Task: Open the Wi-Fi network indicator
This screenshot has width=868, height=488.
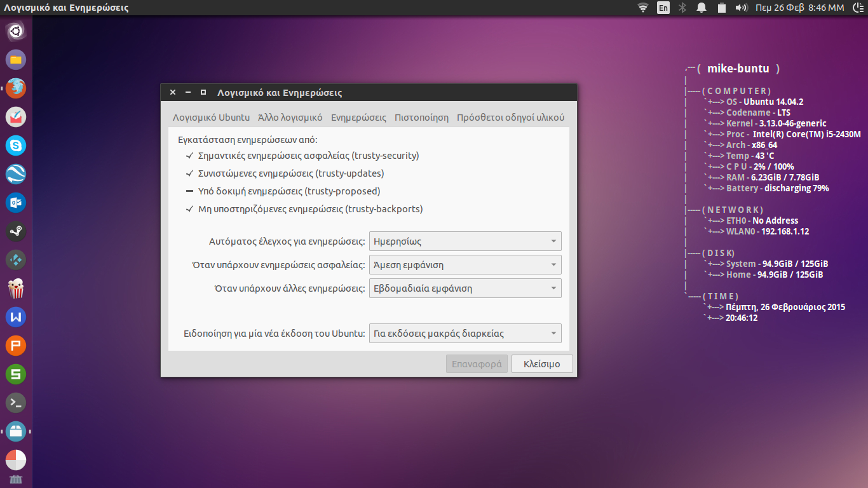Action: pyautogui.click(x=643, y=8)
